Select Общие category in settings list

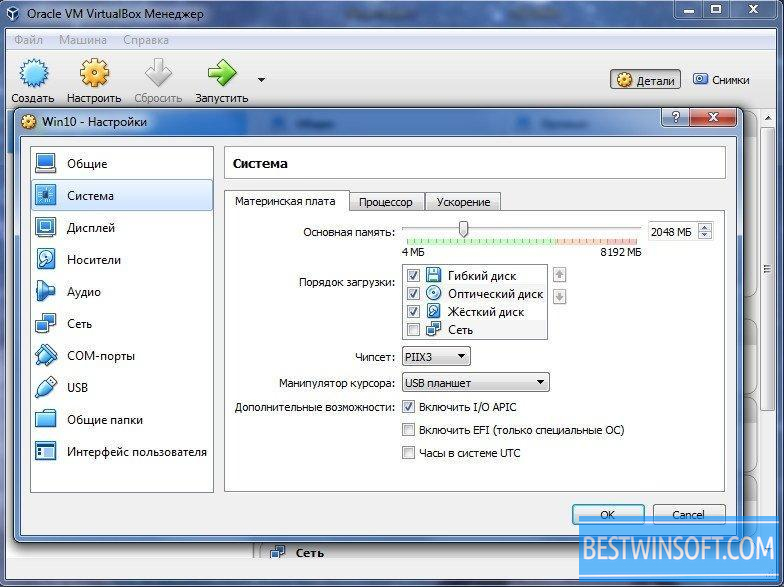coord(122,164)
